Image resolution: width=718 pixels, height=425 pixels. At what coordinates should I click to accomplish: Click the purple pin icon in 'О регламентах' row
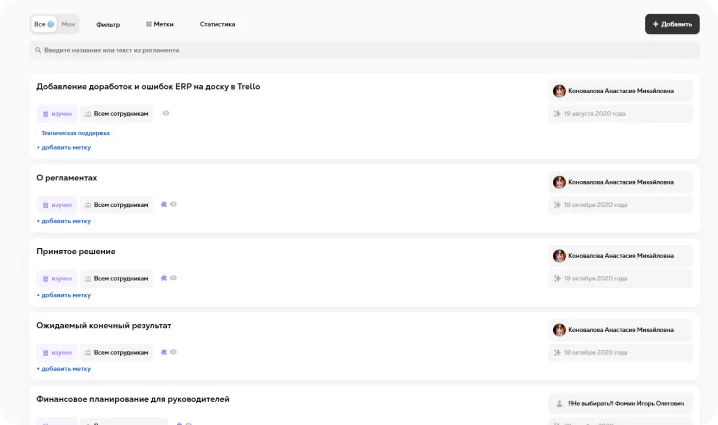tap(164, 204)
